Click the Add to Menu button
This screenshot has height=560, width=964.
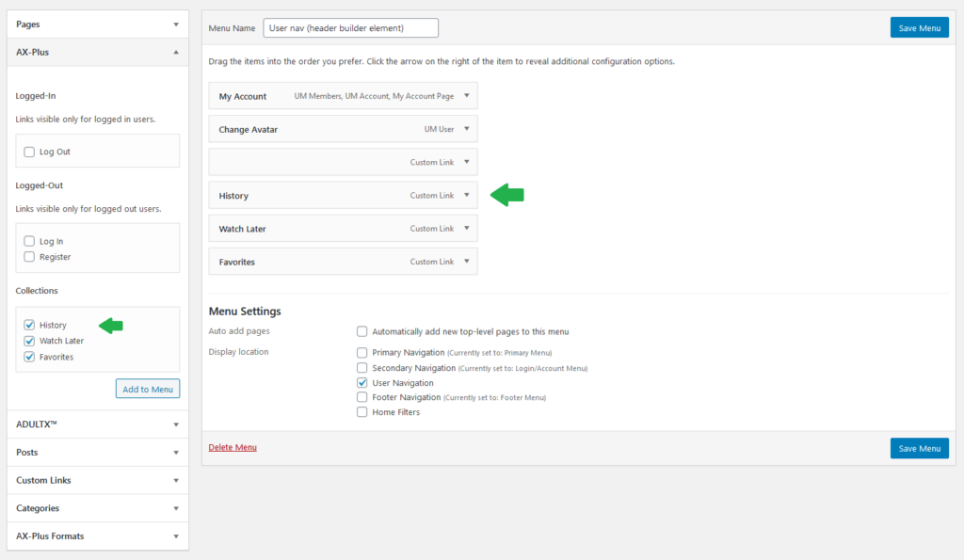pyautogui.click(x=148, y=389)
